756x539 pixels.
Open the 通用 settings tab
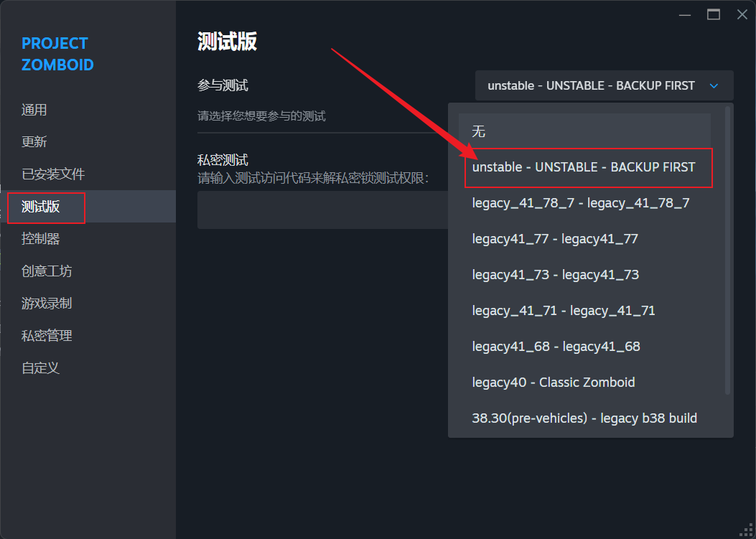pyautogui.click(x=34, y=110)
